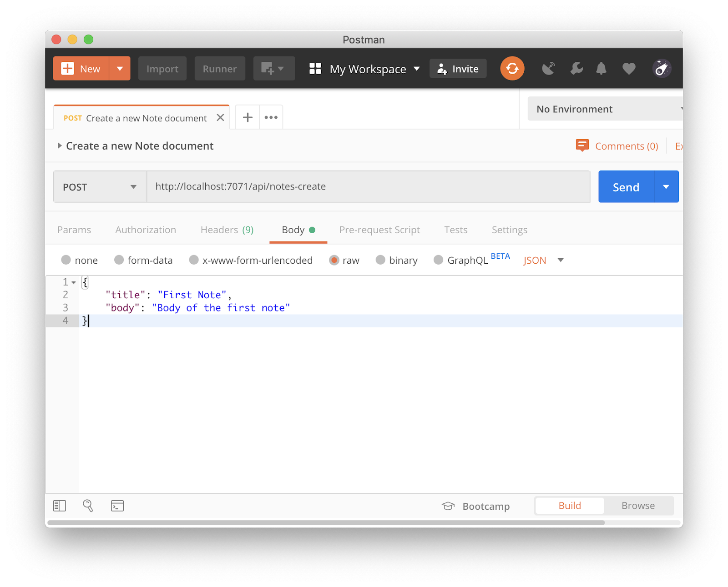This screenshot has width=728, height=587.
Task: Click the macOS green zoom window button
Action: pos(89,40)
